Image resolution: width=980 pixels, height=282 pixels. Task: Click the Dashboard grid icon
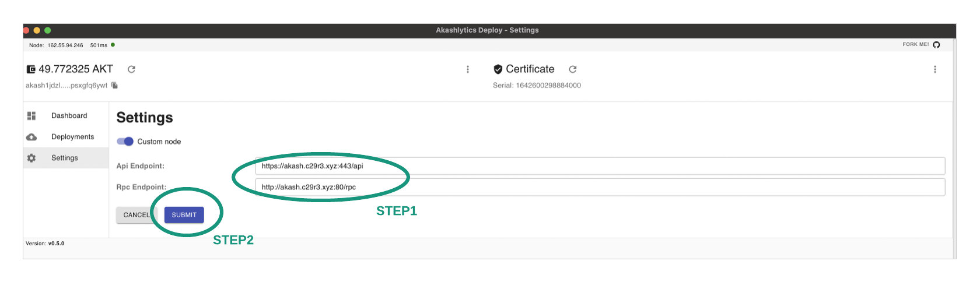coord(32,116)
